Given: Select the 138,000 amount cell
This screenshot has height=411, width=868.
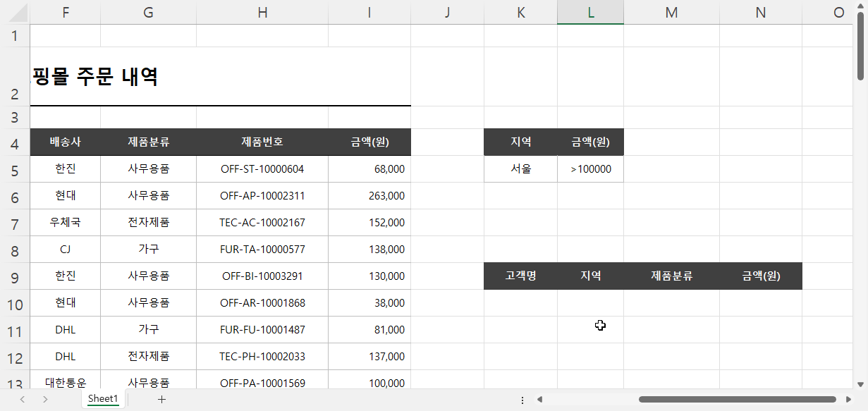Looking at the screenshot, I should point(369,250).
